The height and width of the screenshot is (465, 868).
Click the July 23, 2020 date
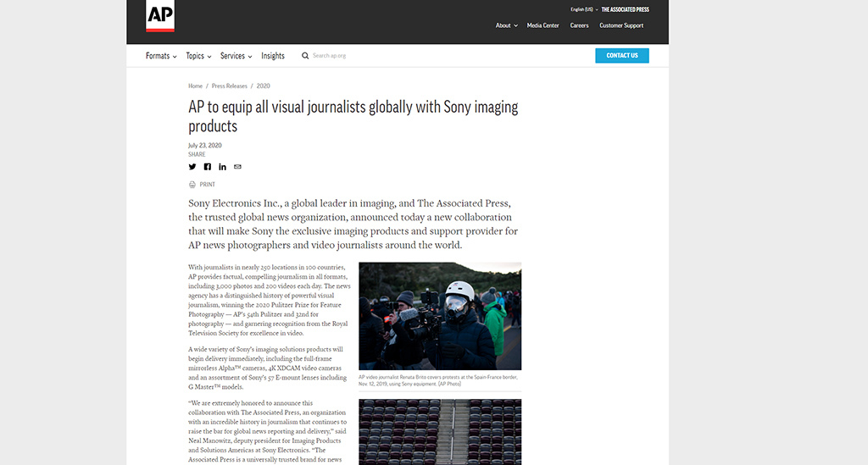click(x=205, y=146)
